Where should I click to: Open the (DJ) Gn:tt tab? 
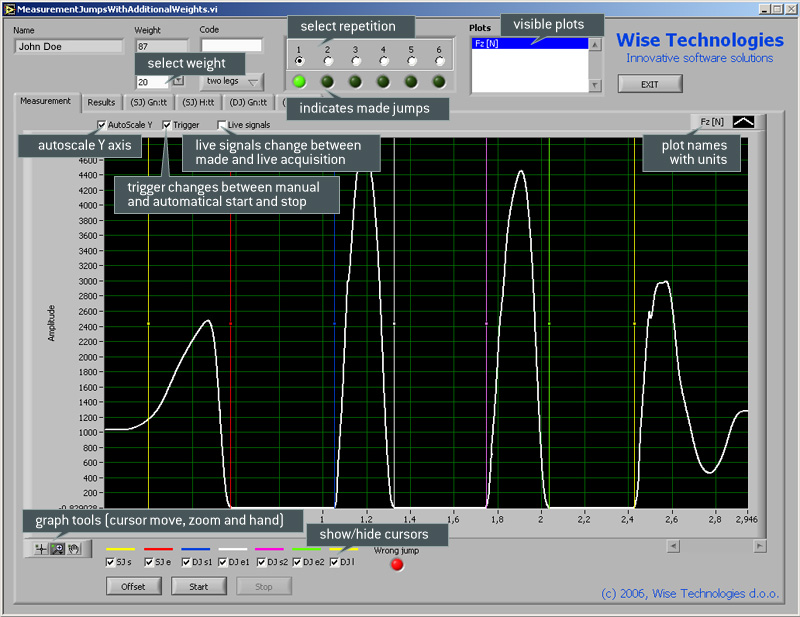coord(248,102)
